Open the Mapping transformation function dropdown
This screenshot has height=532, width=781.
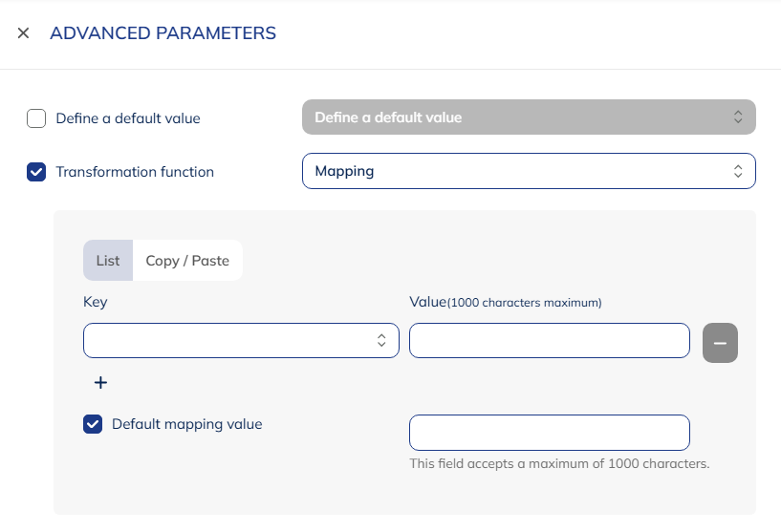[516, 172]
